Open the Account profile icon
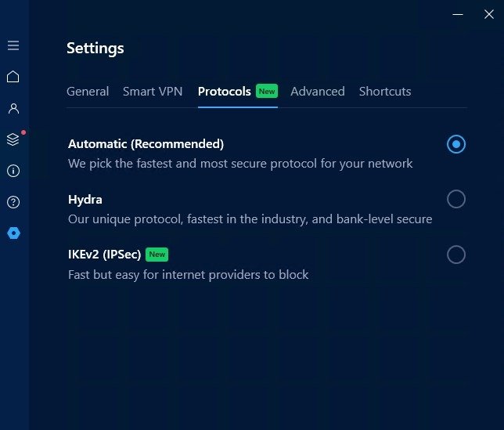Viewport: 504px width, 430px height. tap(13, 108)
